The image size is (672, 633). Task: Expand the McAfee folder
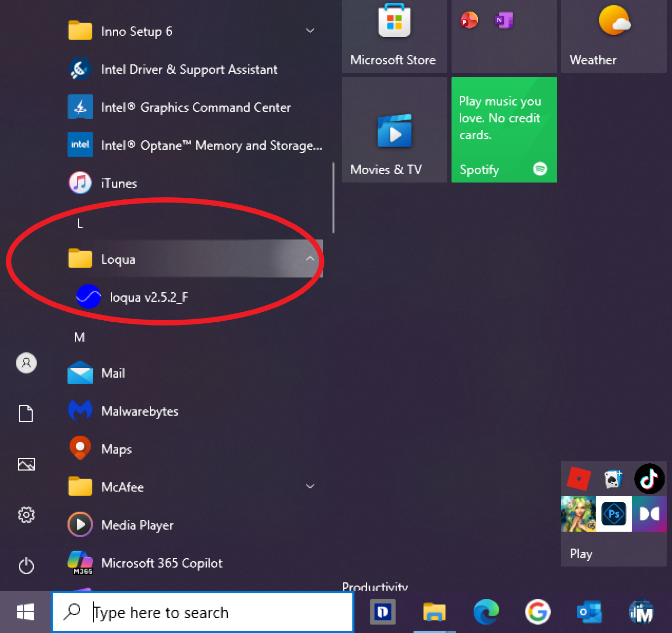[194, 487]
